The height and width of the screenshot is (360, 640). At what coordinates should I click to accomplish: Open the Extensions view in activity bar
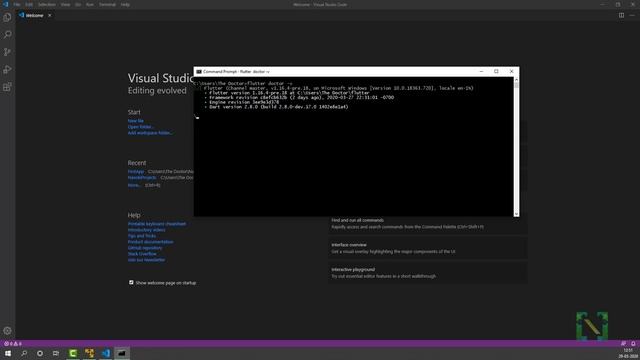[7, 87]
